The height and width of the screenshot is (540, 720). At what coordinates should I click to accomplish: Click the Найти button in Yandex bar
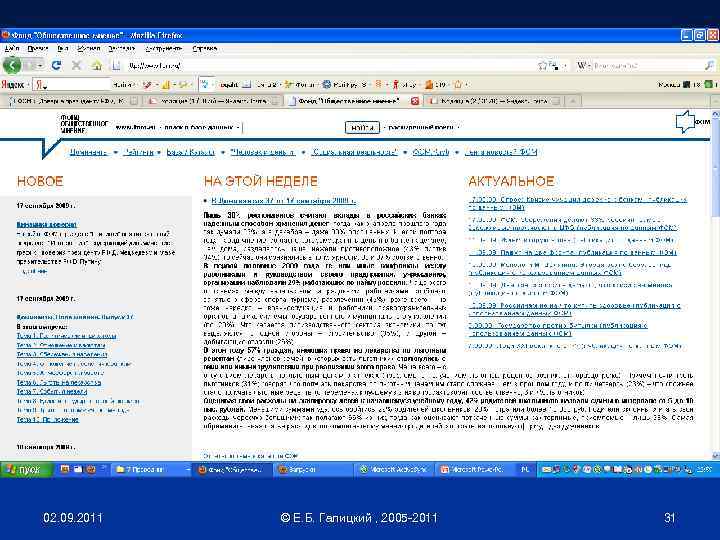[122, 84]
